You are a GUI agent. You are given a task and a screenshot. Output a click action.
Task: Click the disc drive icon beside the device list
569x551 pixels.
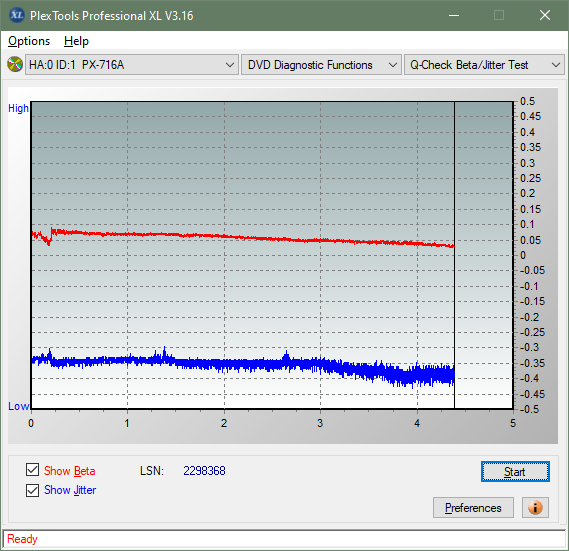coord(15,65)
